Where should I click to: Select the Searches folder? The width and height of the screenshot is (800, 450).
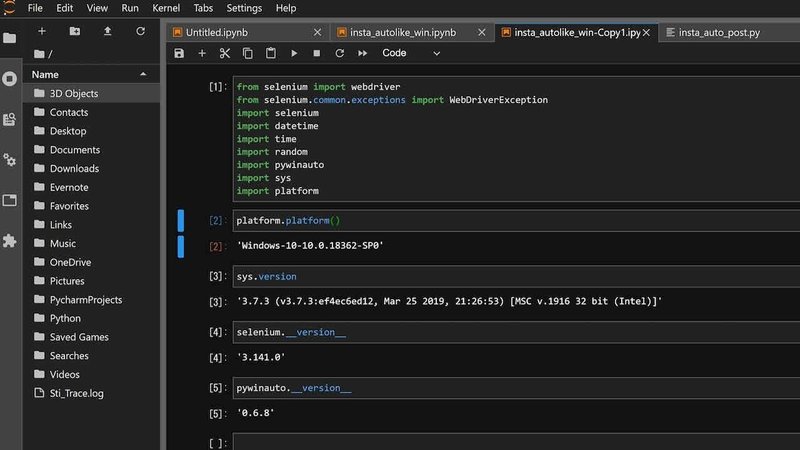point(91,356)
